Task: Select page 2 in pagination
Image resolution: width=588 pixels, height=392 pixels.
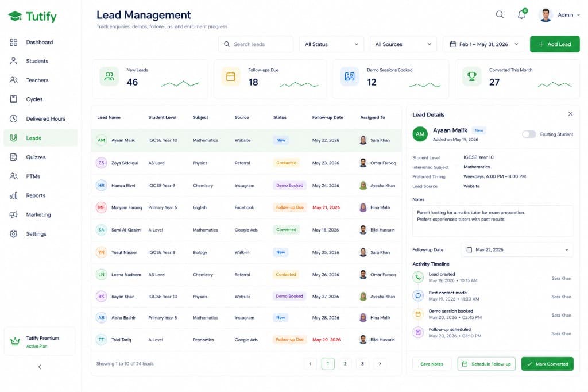Action: coord(345,363)
